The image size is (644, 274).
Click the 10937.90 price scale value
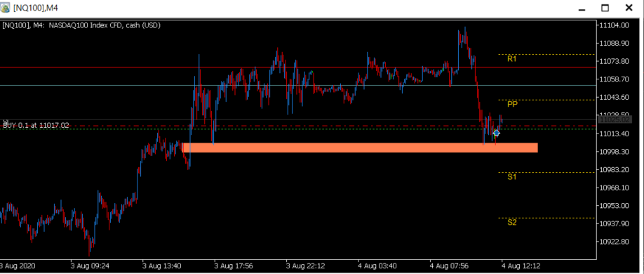click(x=614, y=224)
